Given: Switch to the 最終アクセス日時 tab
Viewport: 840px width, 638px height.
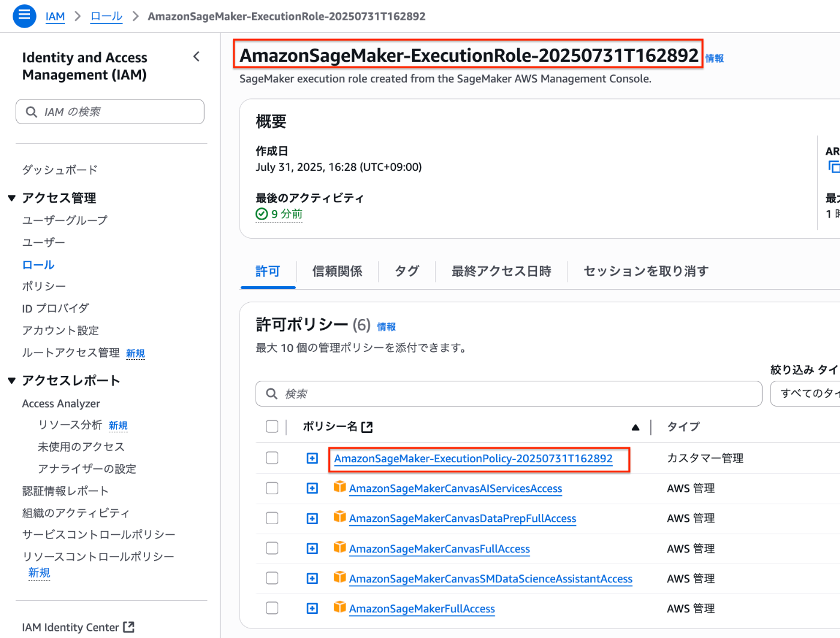Looking at the screenshot, I should (x=502, y=272).
